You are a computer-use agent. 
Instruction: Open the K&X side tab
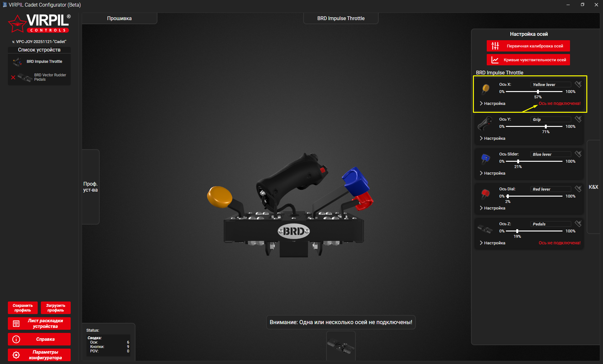[x=593, y=187]
